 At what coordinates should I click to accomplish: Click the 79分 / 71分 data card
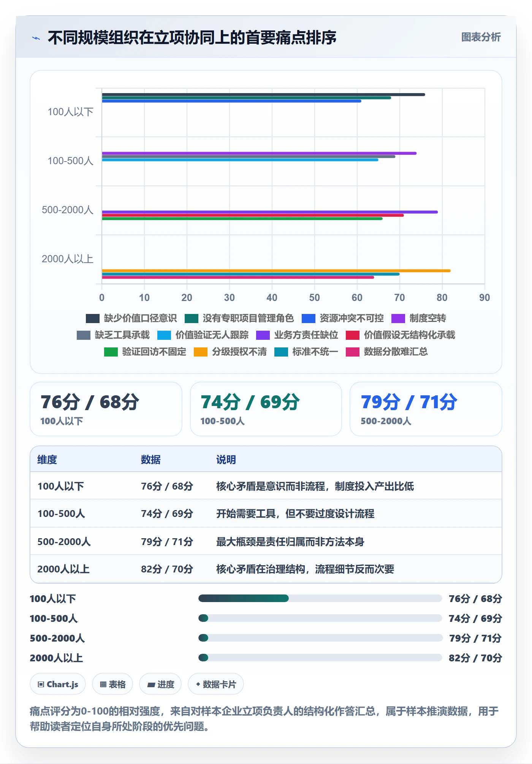[x=426, y=409]
